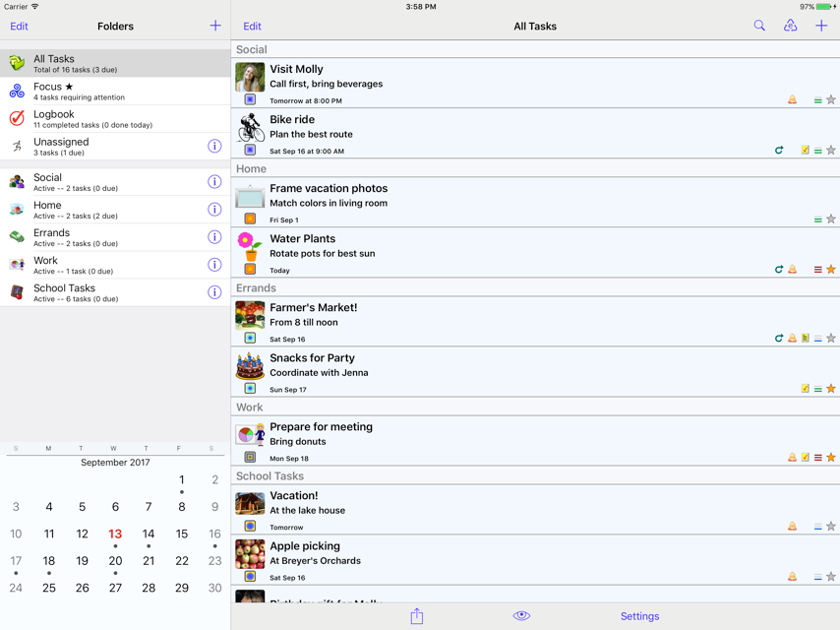
Task: Open Settings from the bottom toolbar
Action: pyautogui.click(x=639, y=616)
